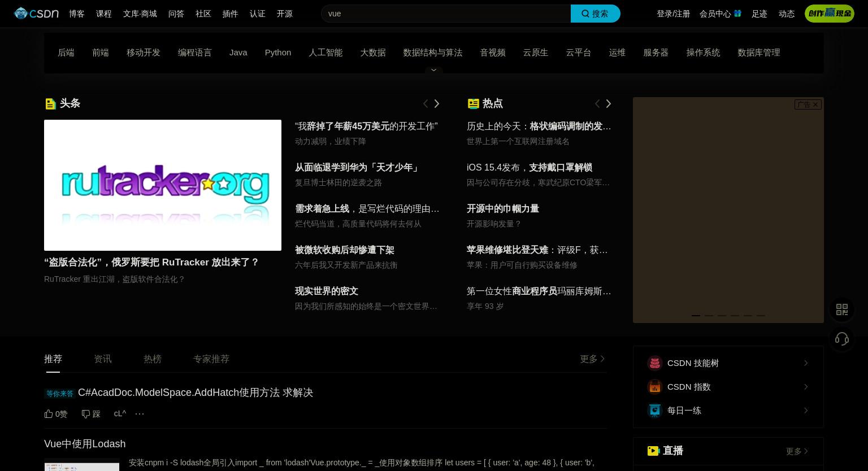Switch to the 专家推荐 tab
This screenshot has height=471, width=868.
click(x=211, y=359)
